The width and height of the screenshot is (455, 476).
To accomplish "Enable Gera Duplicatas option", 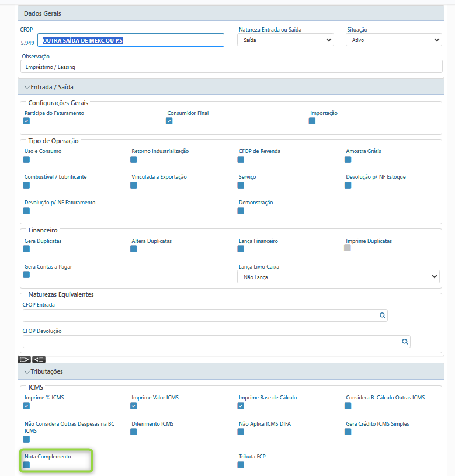I will pos(26,249).
